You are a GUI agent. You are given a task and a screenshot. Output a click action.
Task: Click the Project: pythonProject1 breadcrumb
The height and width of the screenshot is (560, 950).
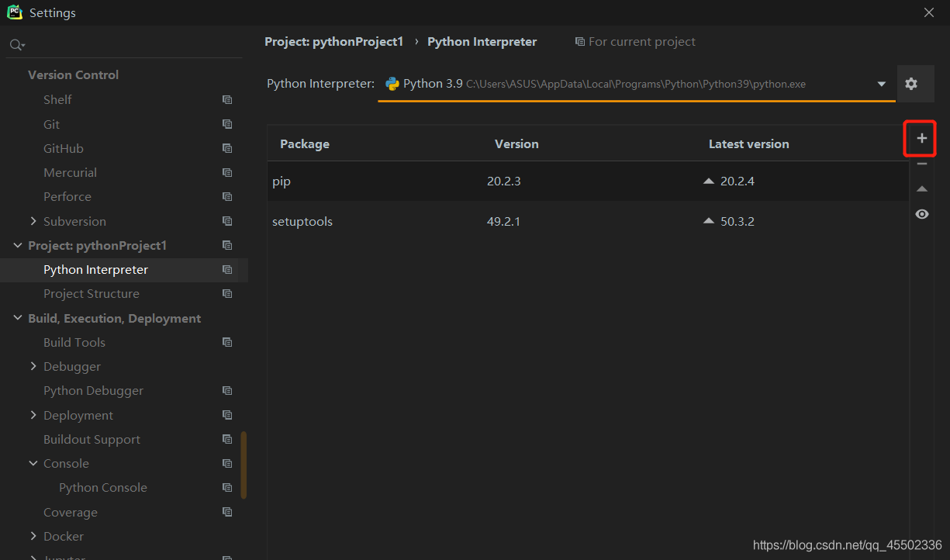333,42
